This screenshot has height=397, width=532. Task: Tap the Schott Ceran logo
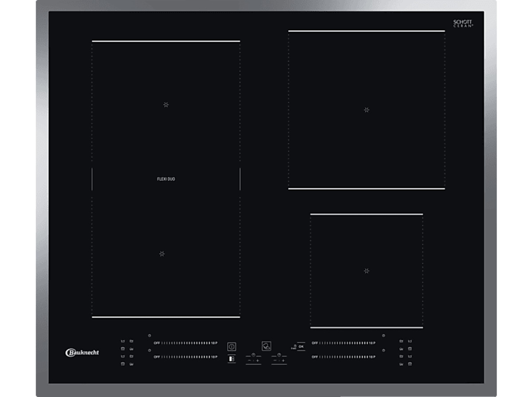[x=463, y=23]
